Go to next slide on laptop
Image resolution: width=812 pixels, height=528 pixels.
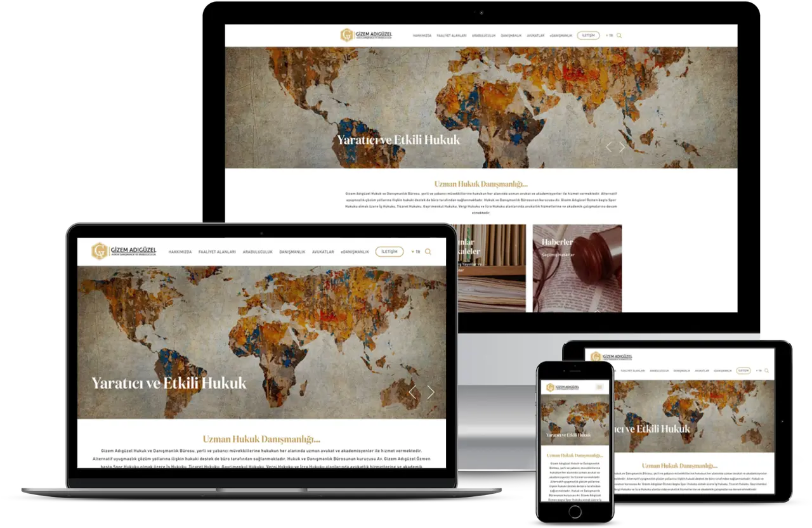point(431,392)
